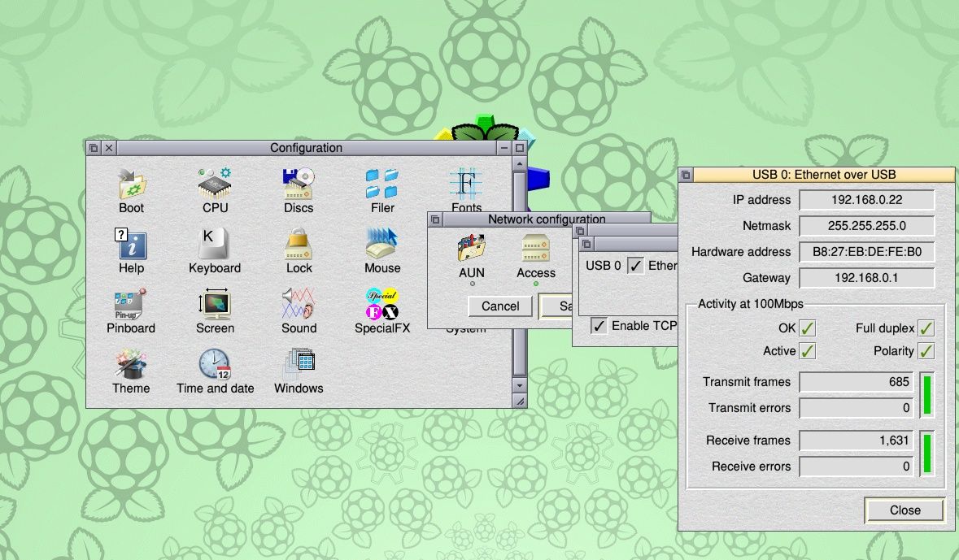Click the Full duplex checkbox

926,328
